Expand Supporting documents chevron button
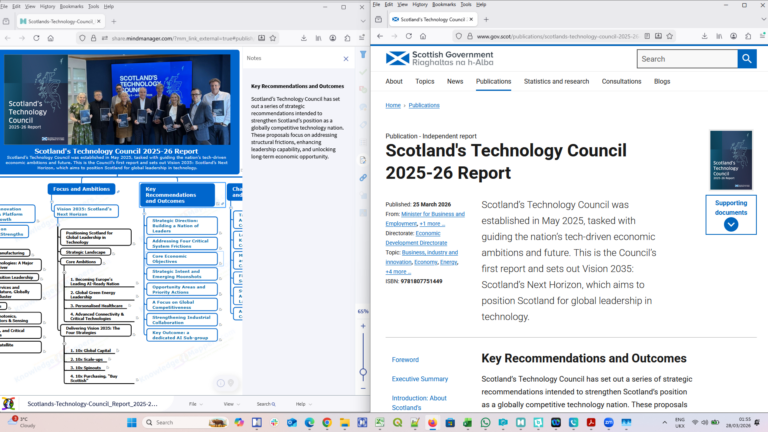 tap(731, 224)
